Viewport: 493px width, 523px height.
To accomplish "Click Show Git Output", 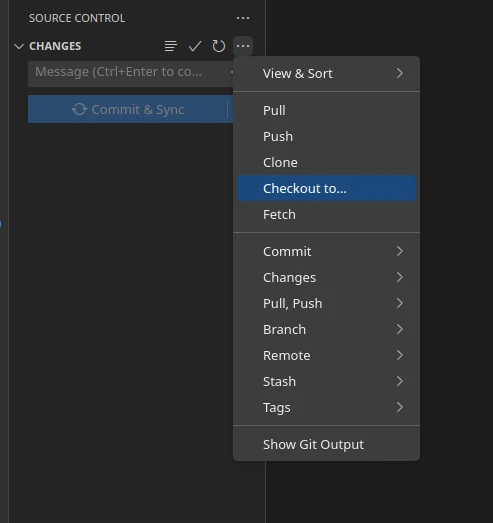I will (x=326, y=445).
